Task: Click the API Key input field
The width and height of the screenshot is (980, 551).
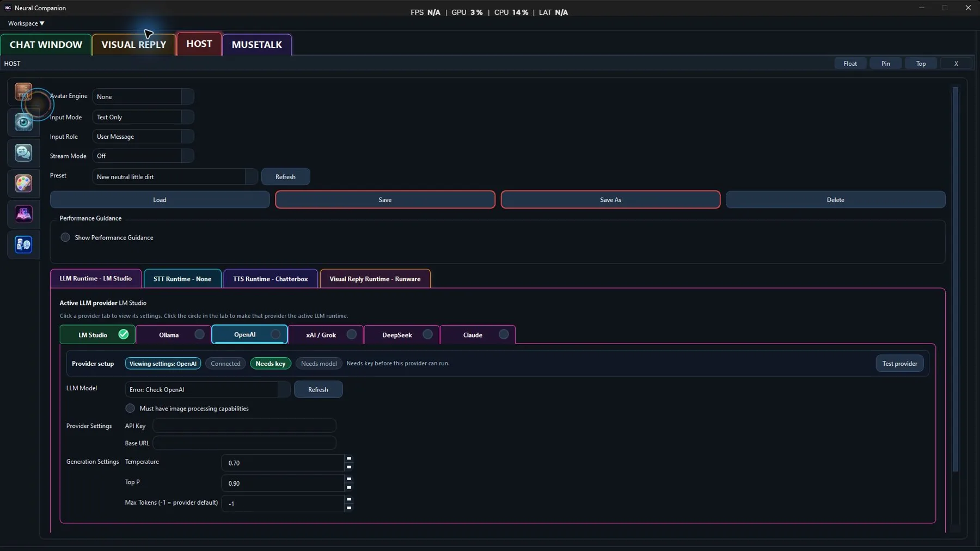Action: [x=244, y=426]
